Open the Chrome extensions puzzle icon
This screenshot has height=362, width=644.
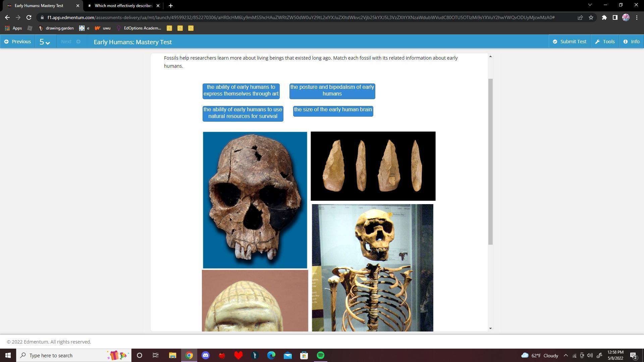pyautogui.click(x=604, y=17)
